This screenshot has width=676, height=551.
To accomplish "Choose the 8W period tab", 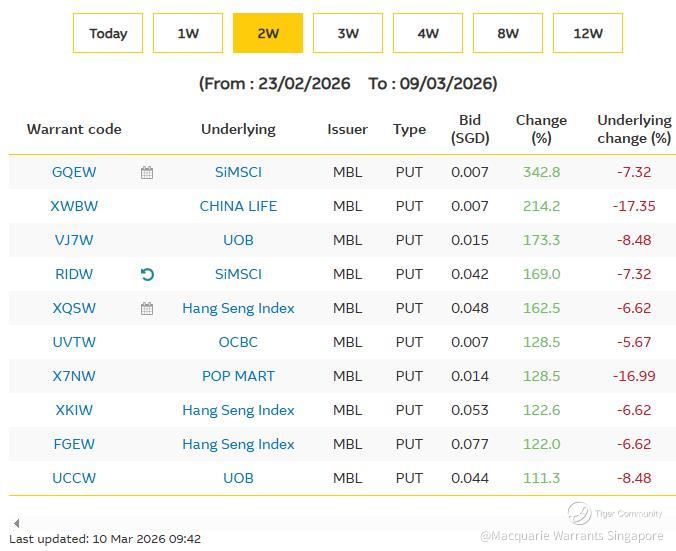I will (x=508, y=33).
